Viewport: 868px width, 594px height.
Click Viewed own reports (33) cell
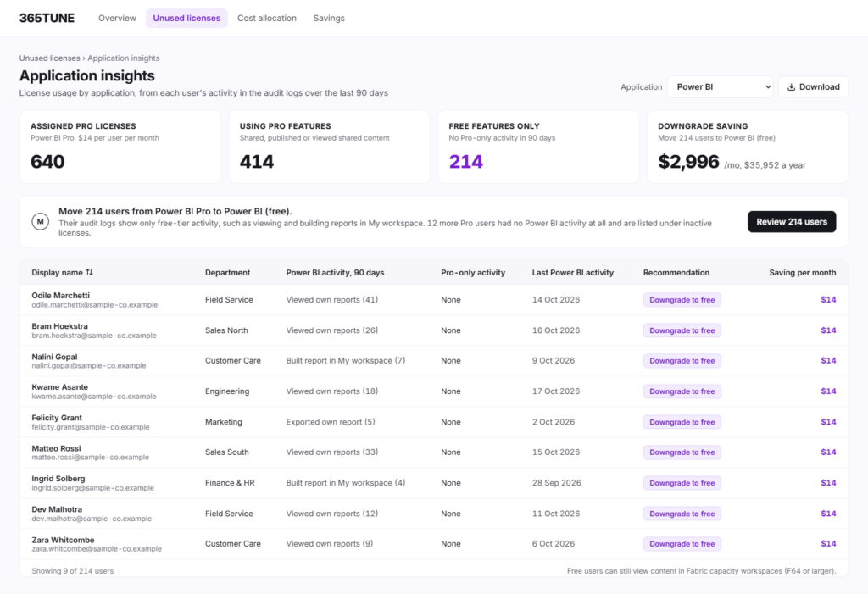coord(332,452)
